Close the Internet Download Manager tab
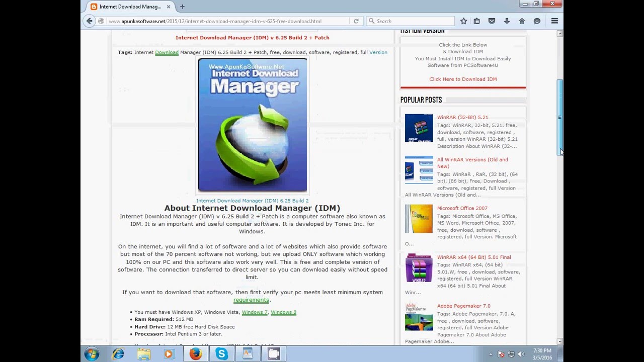 point(168,7)
